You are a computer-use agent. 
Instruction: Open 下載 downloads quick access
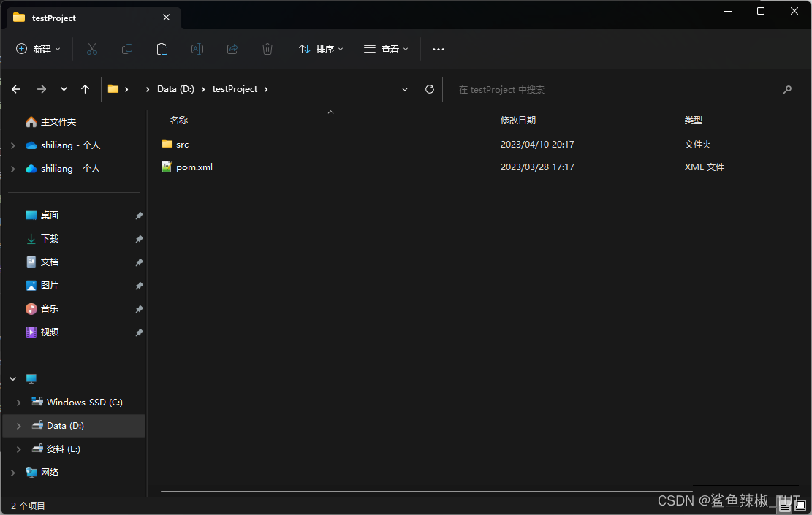click(x=42, y=239)
